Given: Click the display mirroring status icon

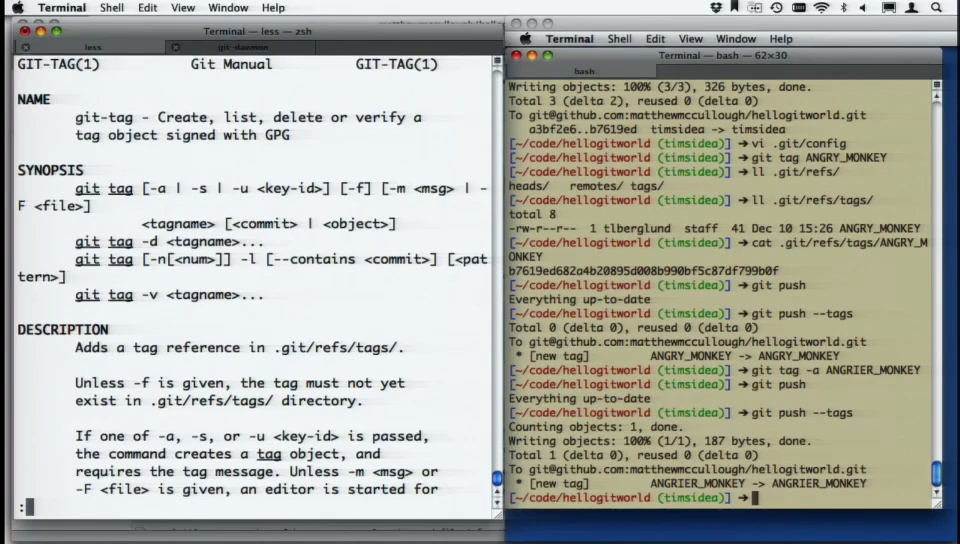Looking at the screenshot, I should (x=888, y=7).
